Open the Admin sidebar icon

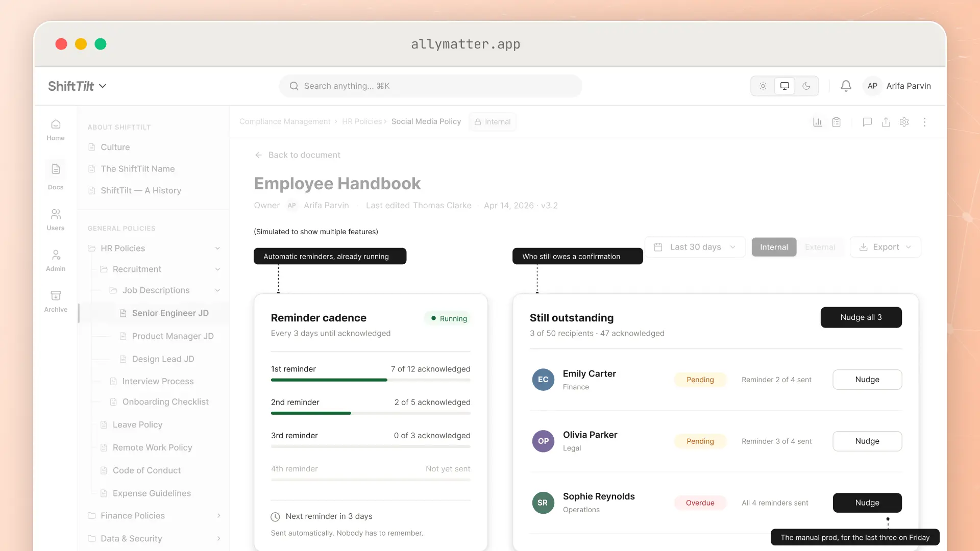(x=56, y=261)
